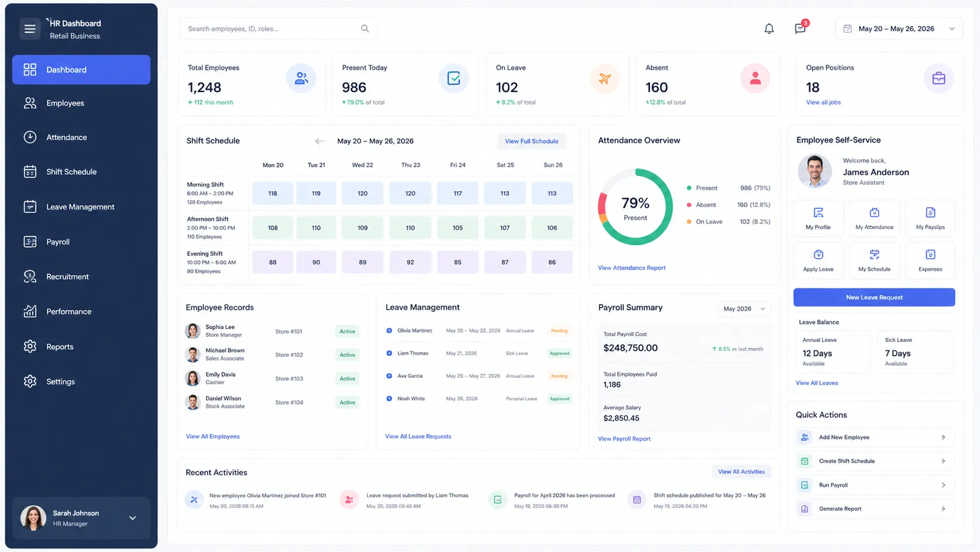Click the green Present legend dot
The image size is (980, 552).
point(689,188)
